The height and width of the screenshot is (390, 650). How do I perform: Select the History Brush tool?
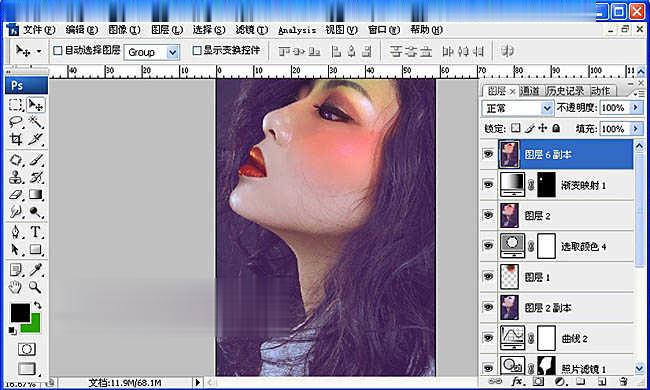point(36,177)
